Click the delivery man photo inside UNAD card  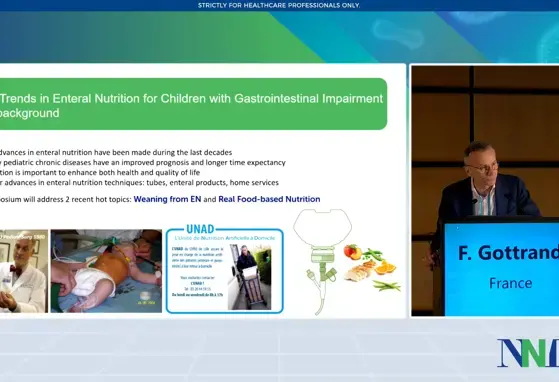(249, 277)
